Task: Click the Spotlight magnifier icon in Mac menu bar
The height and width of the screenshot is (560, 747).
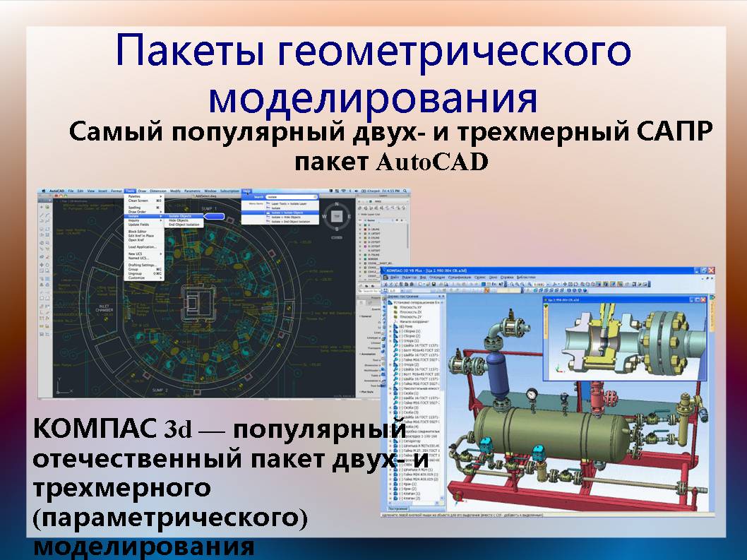Action: click(x=405, y=191)
